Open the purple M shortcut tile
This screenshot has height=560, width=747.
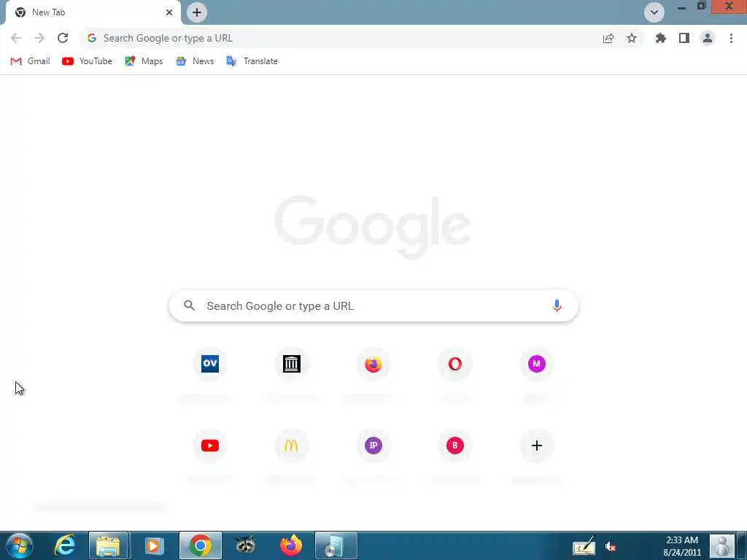[x=537, y=364]
